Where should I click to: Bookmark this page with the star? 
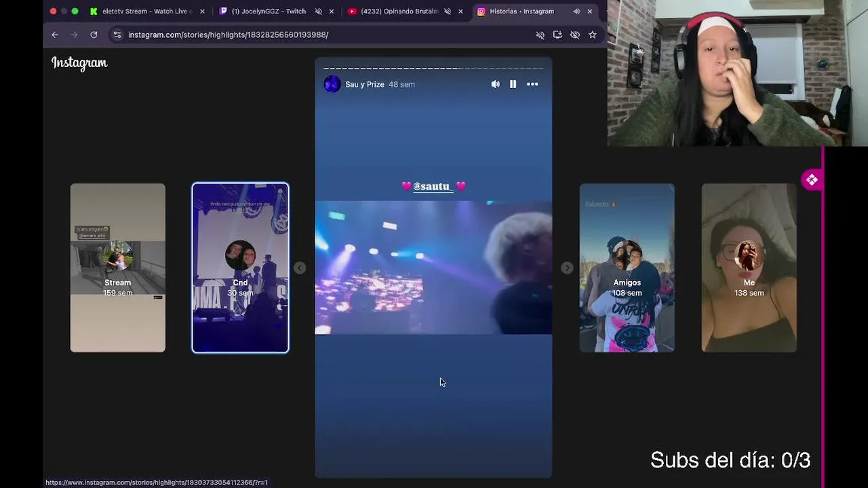click(x=592, y=35)
